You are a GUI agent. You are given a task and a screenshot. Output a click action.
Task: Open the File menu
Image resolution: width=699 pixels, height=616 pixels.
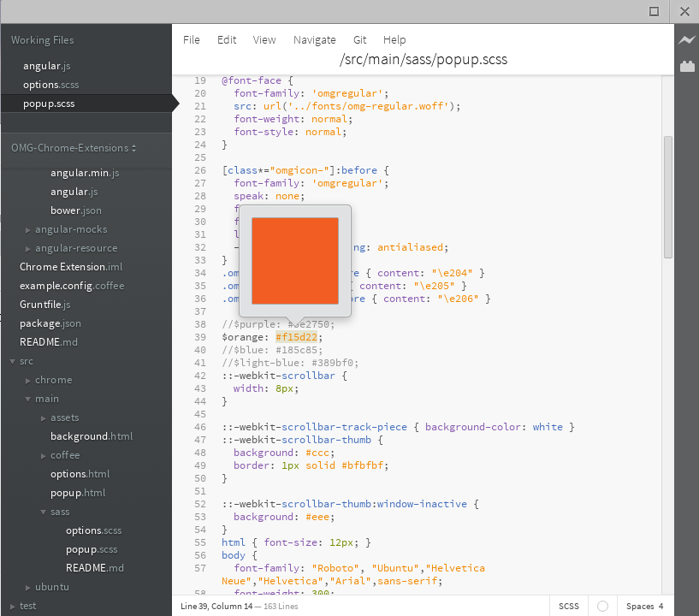pos(192,39)
